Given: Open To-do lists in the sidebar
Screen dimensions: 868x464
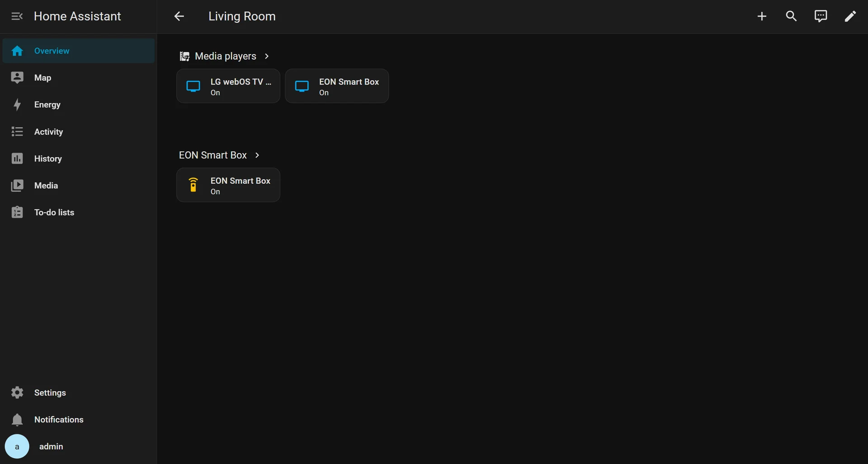Looking at the screenshot, I should (79, 212).
